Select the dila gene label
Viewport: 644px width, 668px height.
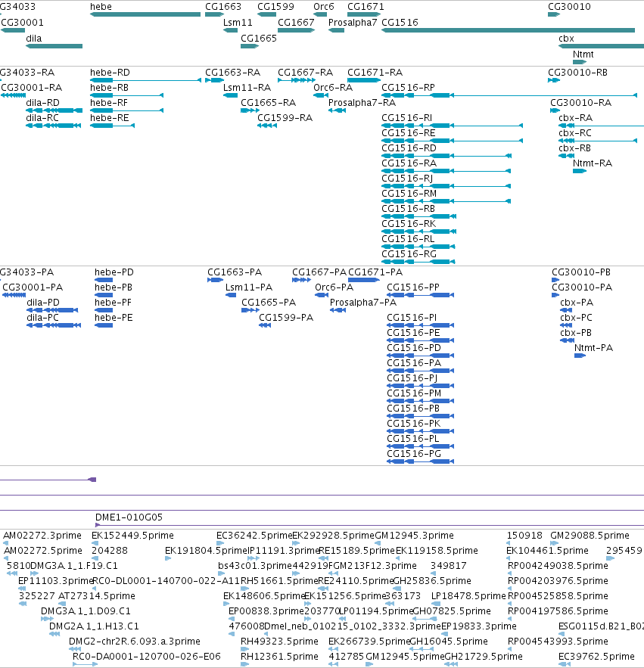(33, 39)
